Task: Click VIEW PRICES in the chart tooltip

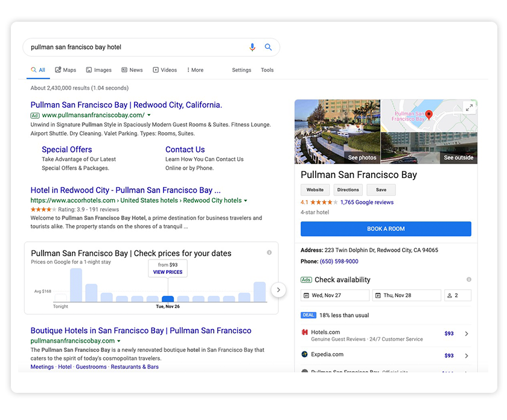Action: 168,272
